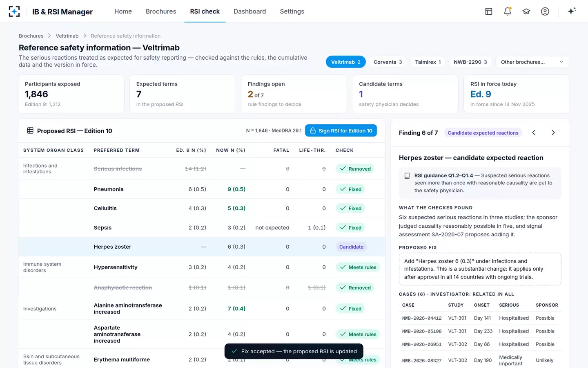Pick the NWB-2290 brochure chip
The width and height of the screenshot is (588, 368).
point(470,62)
